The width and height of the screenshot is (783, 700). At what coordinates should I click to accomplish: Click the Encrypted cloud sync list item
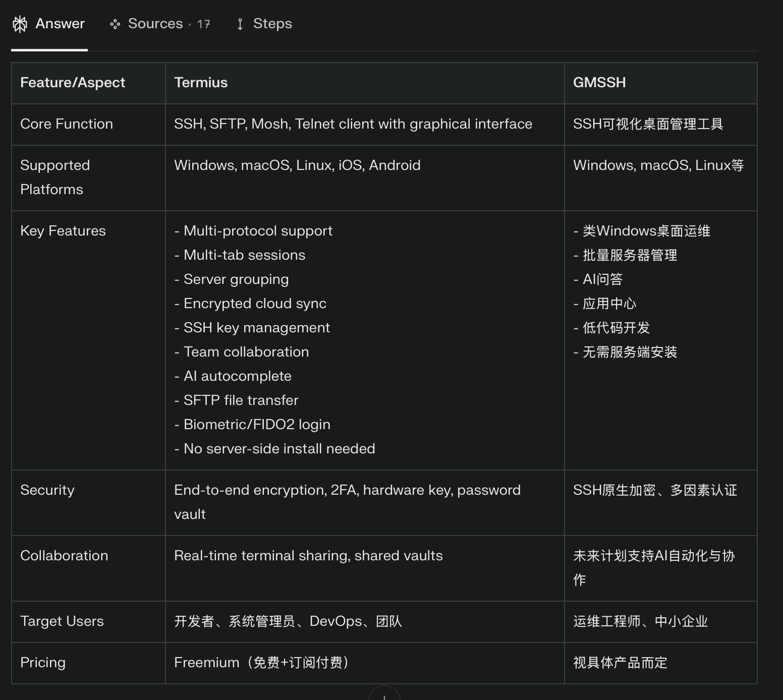[x=254, y=304]
